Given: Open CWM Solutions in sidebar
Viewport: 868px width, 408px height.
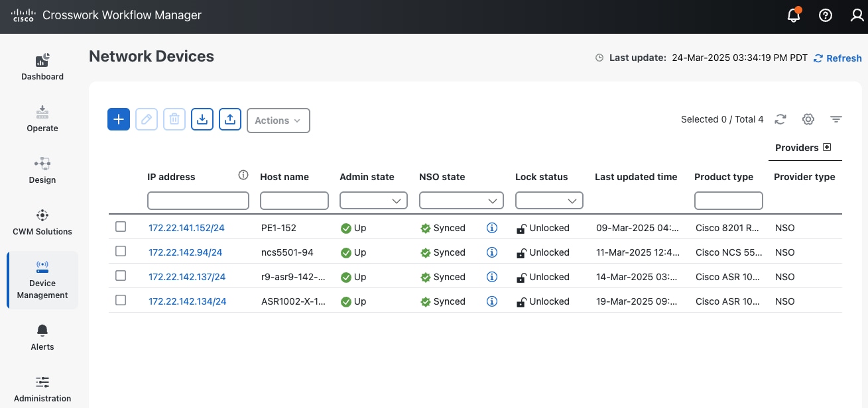Looking at the screenshot, I should point(42,222).
